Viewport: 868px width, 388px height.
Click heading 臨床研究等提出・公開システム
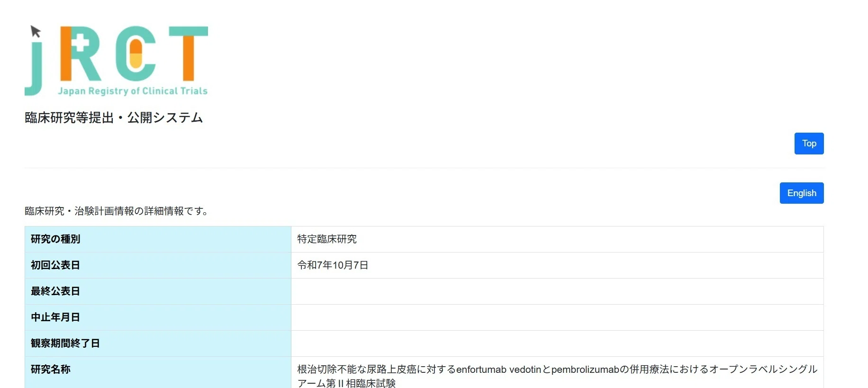tap(114, 117)
